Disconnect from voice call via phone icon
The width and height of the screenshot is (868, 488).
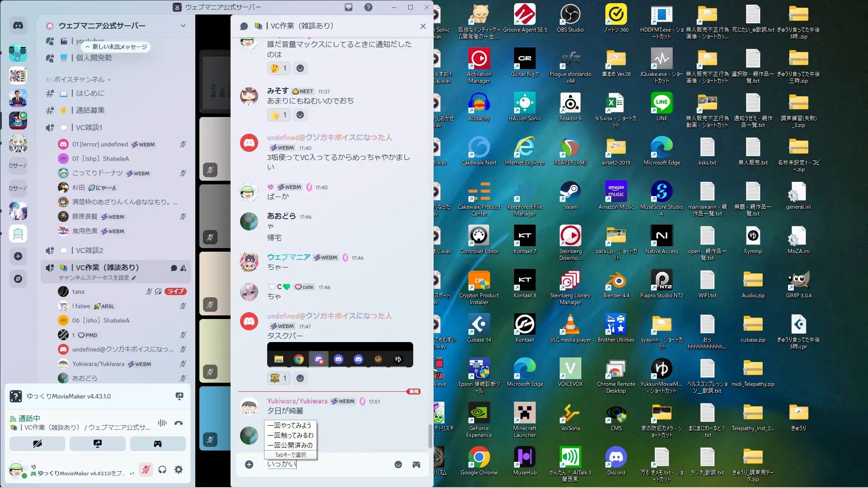tap(179, 423)
